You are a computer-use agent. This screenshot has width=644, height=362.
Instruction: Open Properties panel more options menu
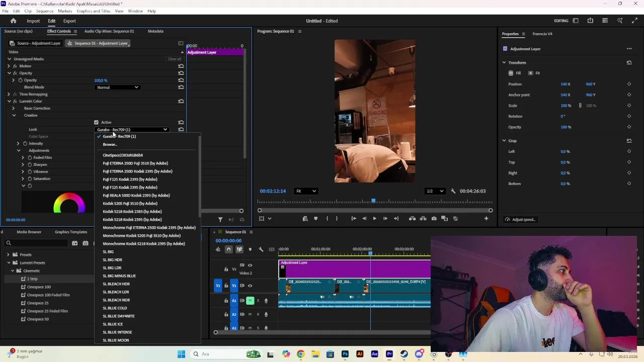click(629, 49)
